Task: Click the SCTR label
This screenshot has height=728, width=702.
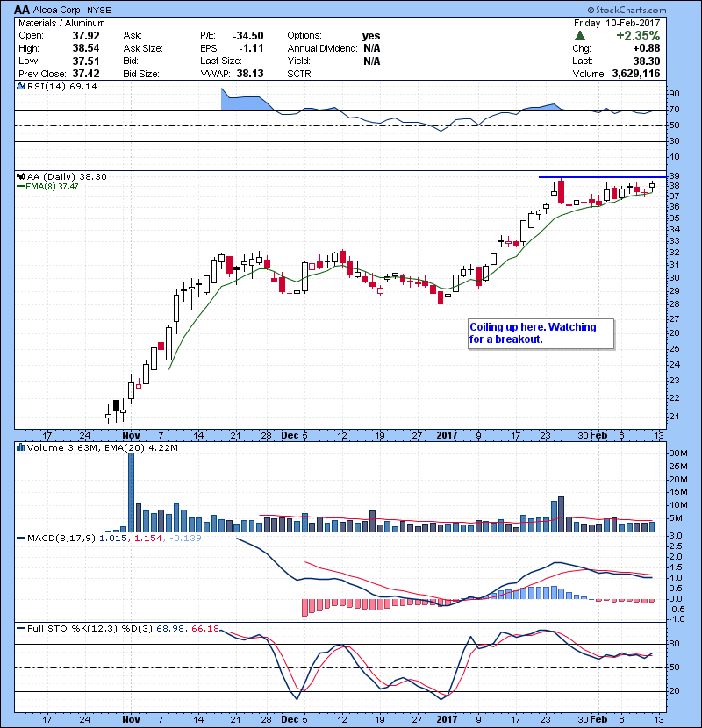Action: pyautogui.click(x=299, y=74)
